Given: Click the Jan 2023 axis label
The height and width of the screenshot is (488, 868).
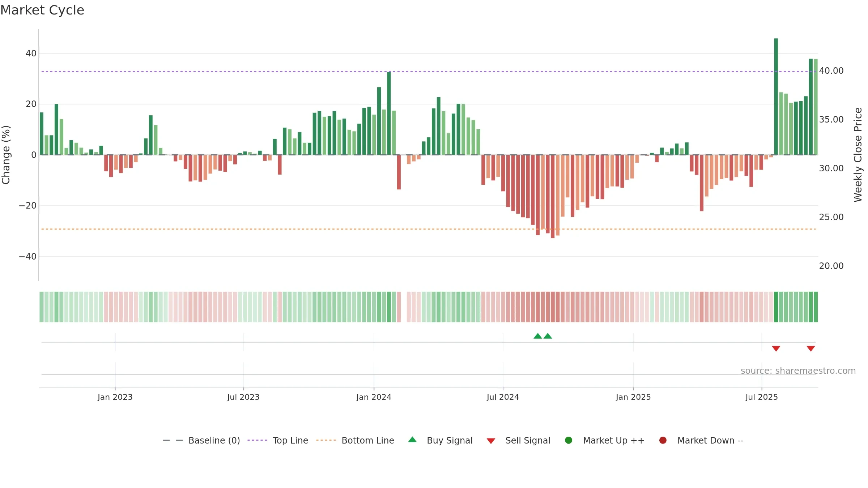Looking at the screenshot, I should point(115,397).
